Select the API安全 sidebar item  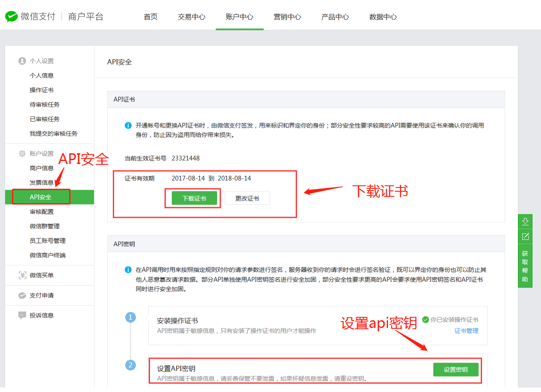50,197
